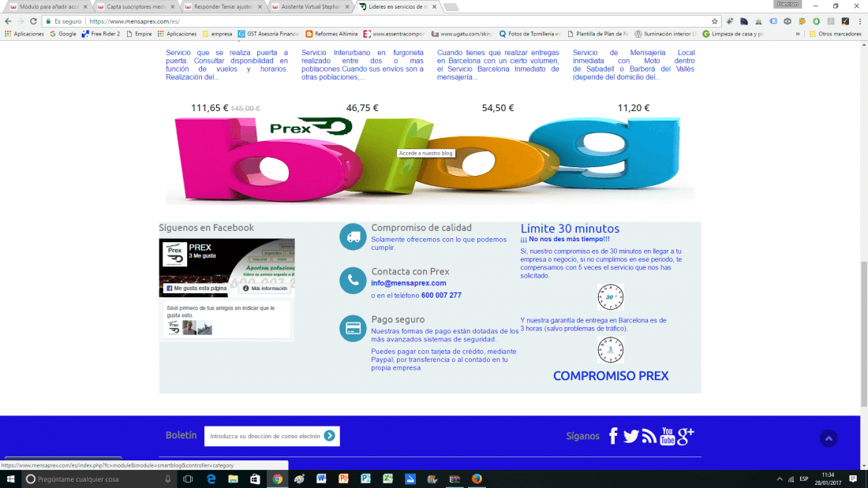868x488 pixels.
Task: Open Plantilla de Plan bookmark
Action: coord(597,34)
